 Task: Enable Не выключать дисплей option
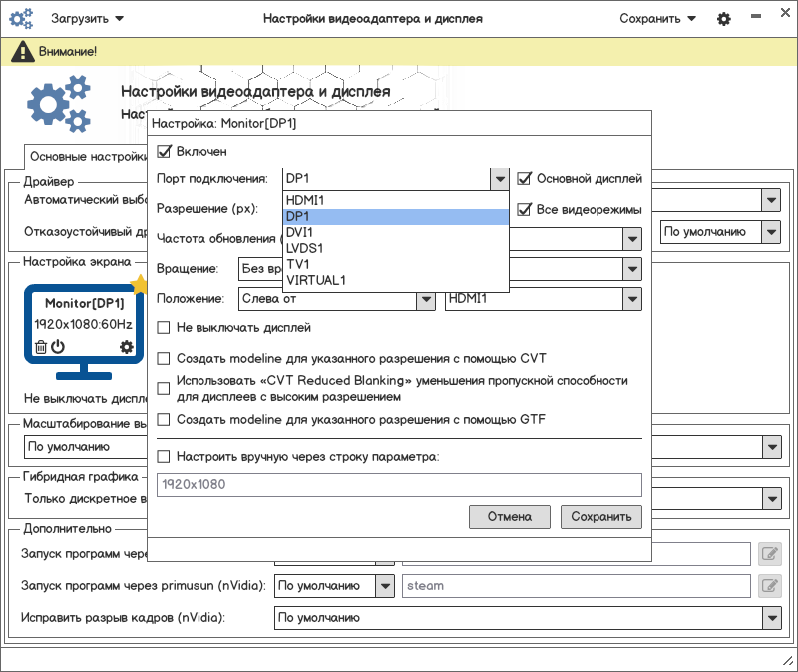point(165,328)
